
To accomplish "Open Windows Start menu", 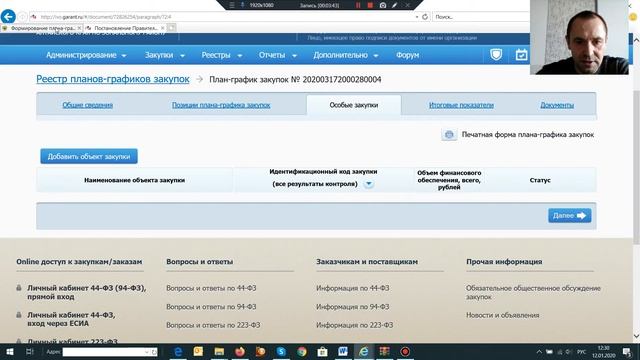I will [9, 351].
